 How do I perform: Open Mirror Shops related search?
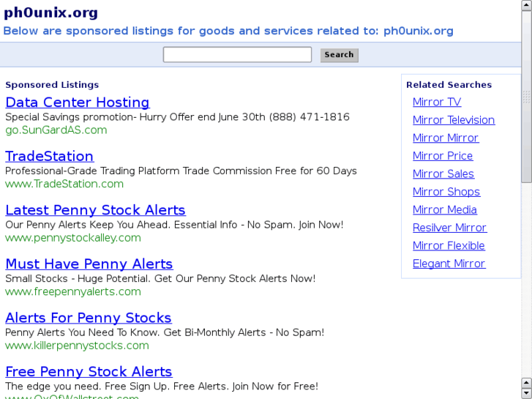[446, 192]
